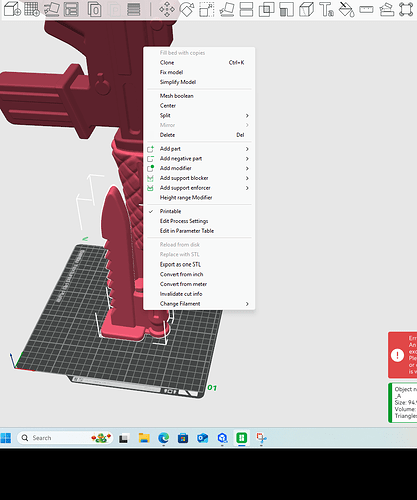The image size is (417, 500).
Task: Click the red error exclamation icon
Action: click(397, 355)
